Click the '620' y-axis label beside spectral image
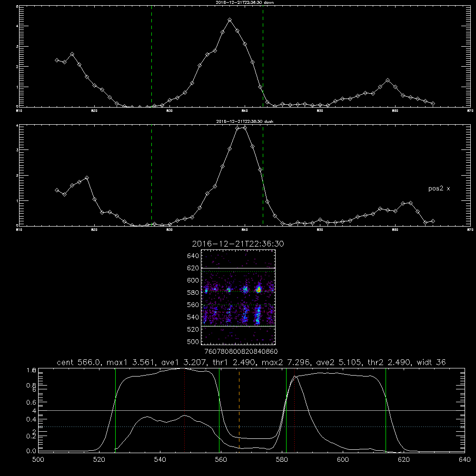 pyautogui.click(x=193, y=268)
